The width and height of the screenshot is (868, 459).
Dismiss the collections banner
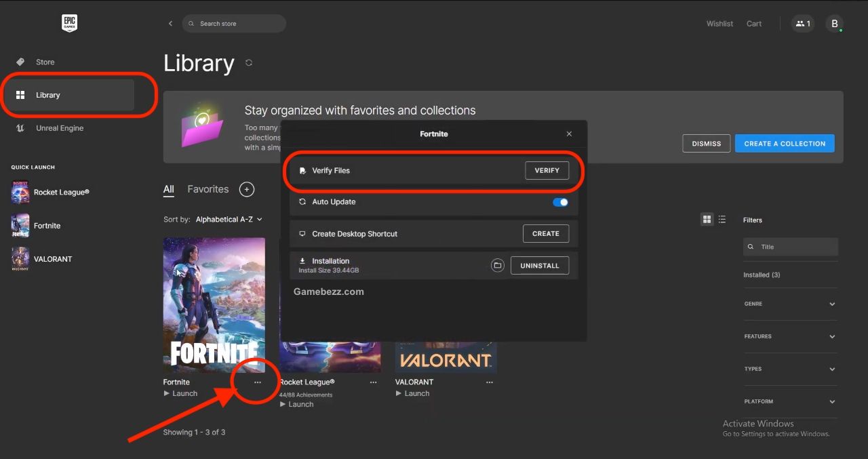706,144
